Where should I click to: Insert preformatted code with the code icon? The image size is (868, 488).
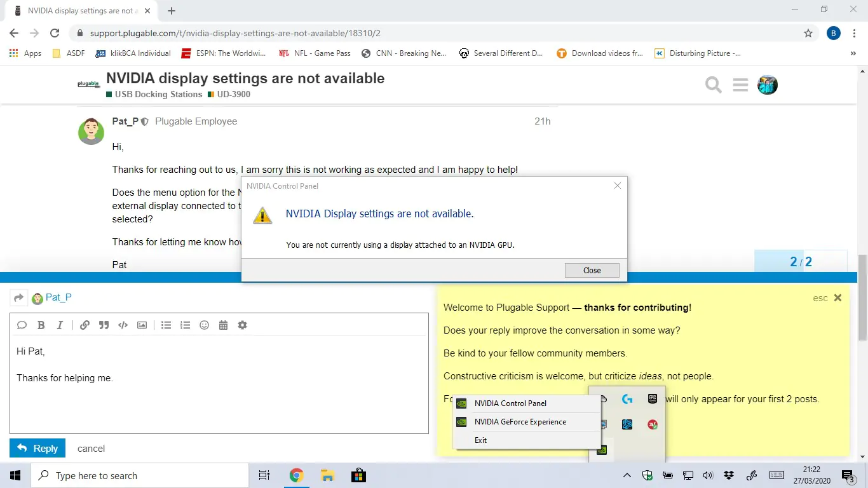coord(123,325)
